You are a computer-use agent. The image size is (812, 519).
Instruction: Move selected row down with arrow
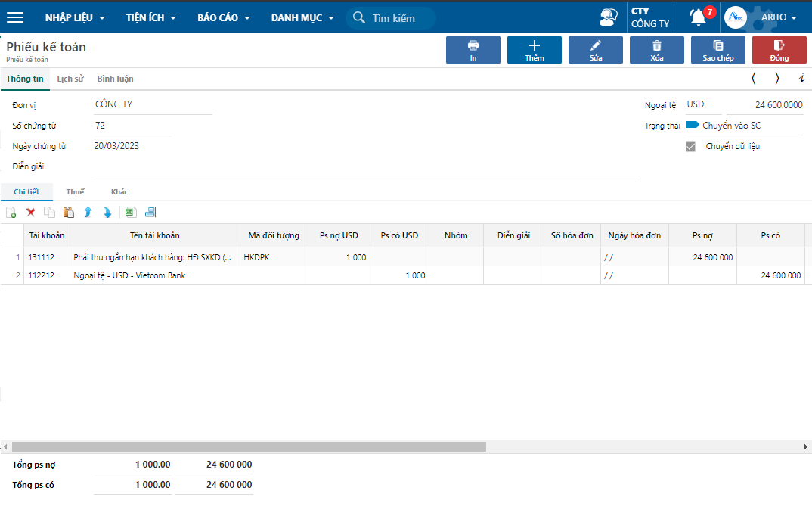click(x=107, y=213)
